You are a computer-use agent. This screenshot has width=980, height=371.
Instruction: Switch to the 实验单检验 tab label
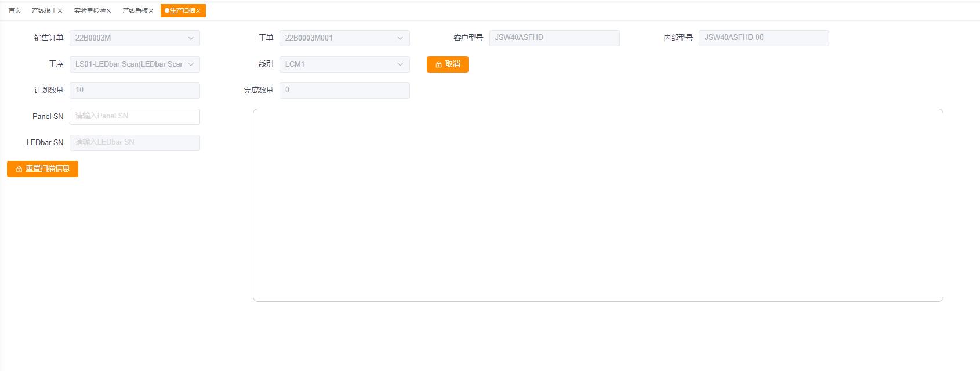tap(89, 11)
